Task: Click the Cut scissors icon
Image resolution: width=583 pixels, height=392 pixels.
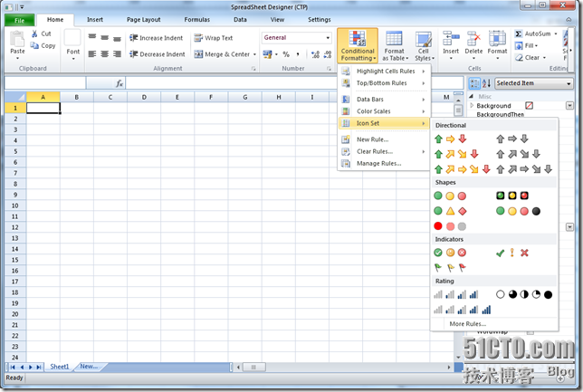Action: [34, 33]
